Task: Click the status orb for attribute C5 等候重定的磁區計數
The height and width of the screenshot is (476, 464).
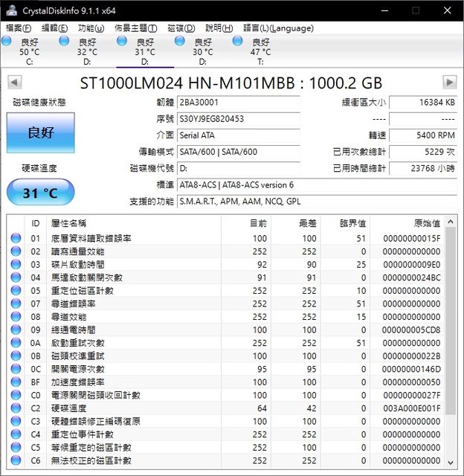Action: [x=16, y=448]
